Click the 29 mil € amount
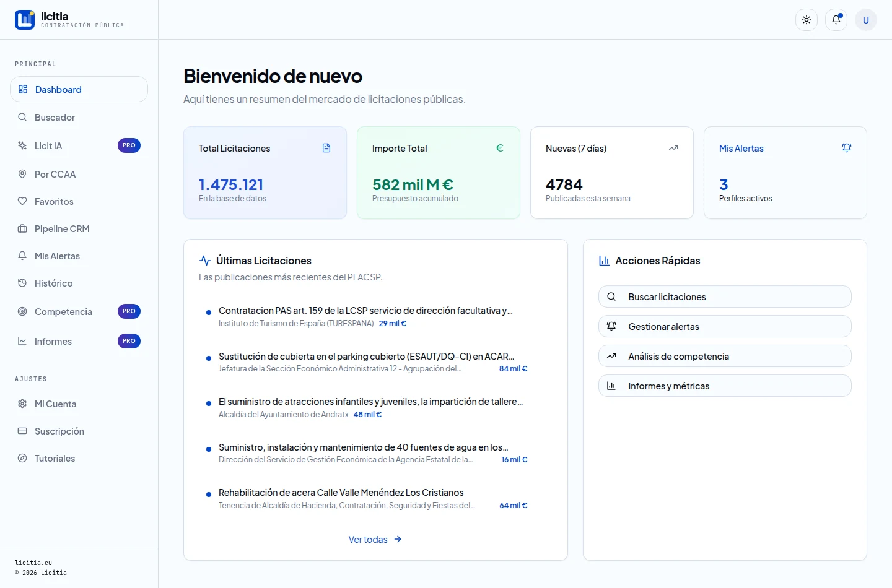892x588 pixels. point(393,324)
